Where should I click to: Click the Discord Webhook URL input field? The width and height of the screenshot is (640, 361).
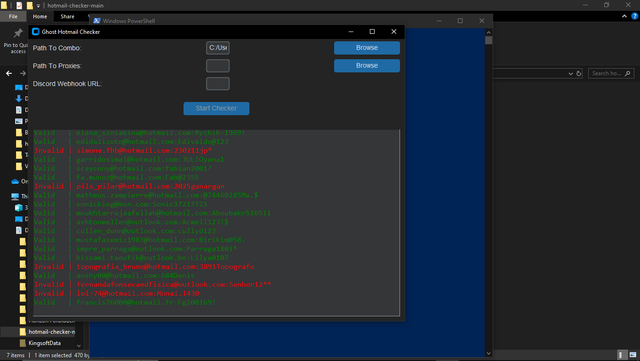click(218, 84)
